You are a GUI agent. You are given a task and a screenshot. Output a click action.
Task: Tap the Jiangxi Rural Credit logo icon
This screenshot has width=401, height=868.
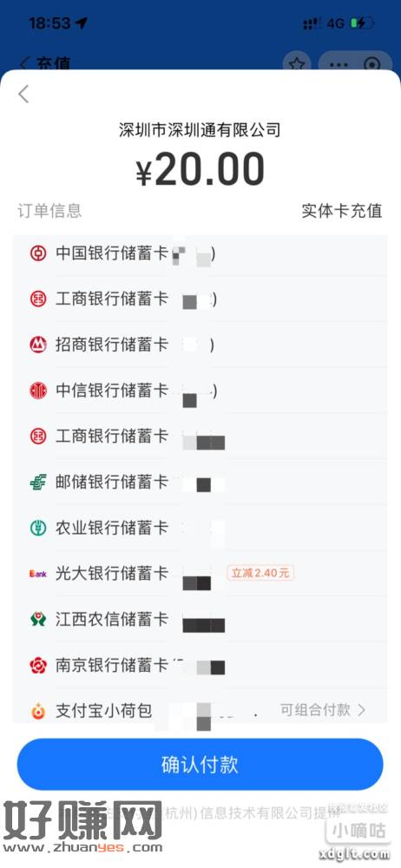[38, 619]
